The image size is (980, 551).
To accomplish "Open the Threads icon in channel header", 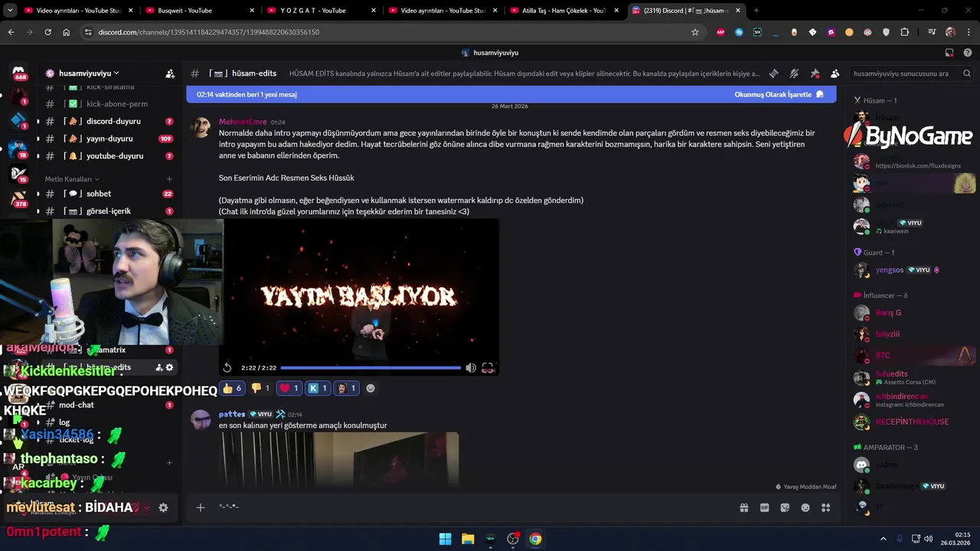I will pos(773,73).
